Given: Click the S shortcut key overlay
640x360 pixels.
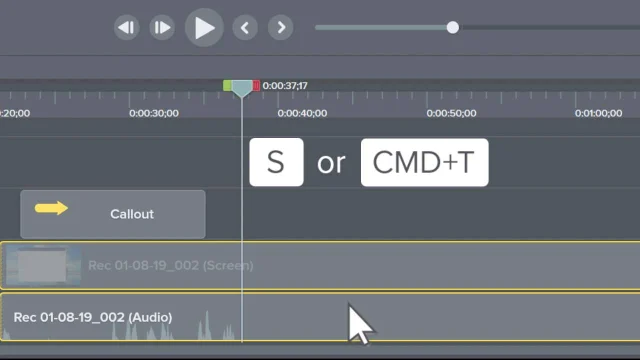Looking at the screenshot, I should coord(276,162).
